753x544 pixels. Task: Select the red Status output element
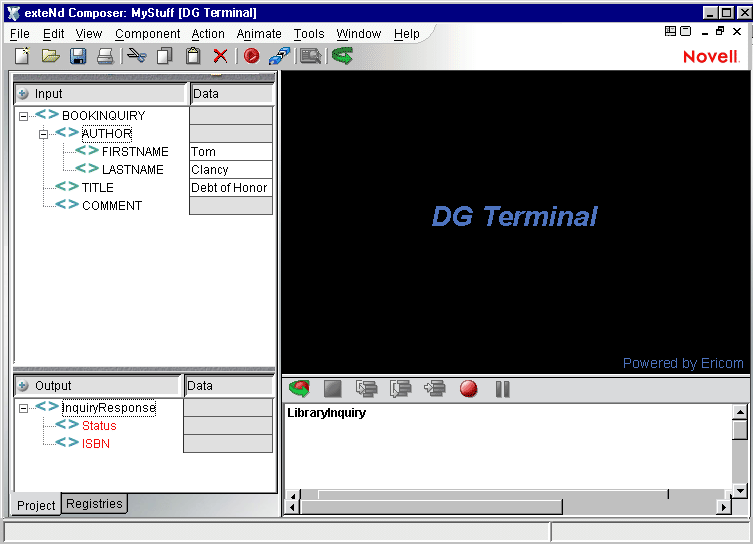[x=99, y=426]
